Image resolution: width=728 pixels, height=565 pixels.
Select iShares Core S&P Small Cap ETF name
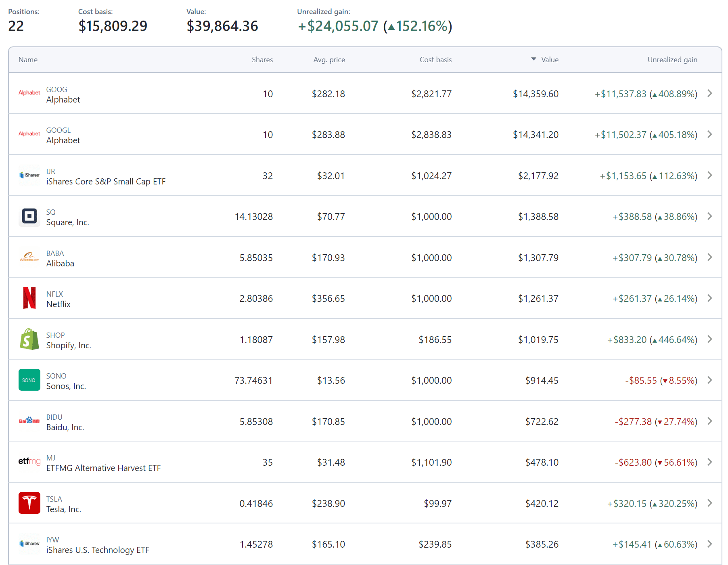106,182
